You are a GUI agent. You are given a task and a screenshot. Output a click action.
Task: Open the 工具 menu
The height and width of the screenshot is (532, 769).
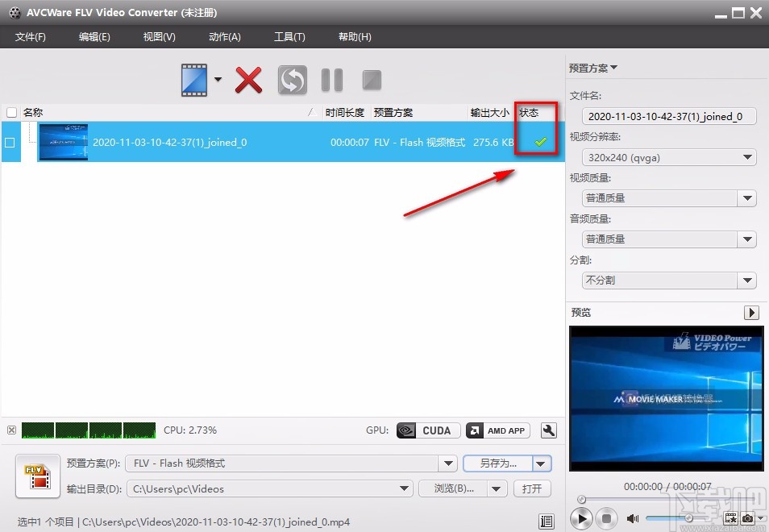(289, 36)
